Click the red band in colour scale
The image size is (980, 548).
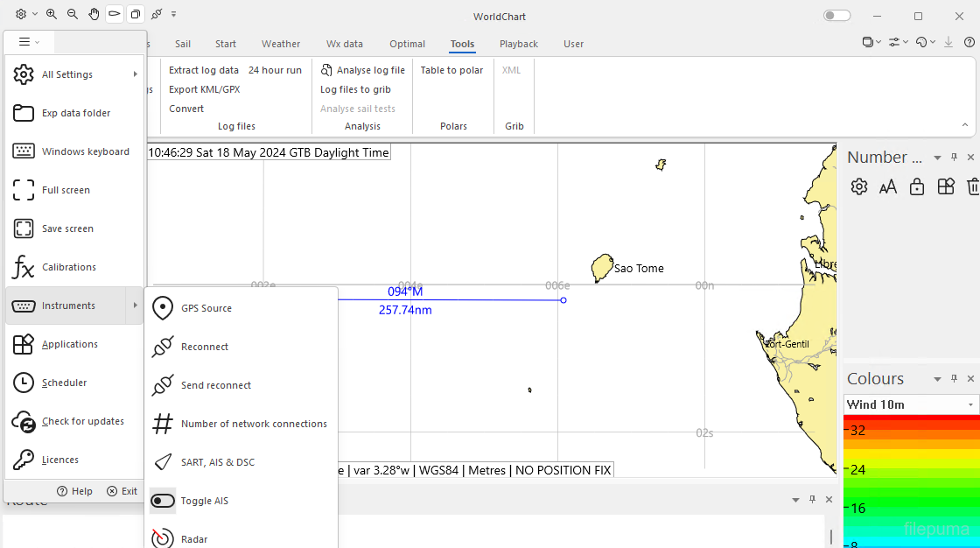pyautogui.click(x=910, y=420)
